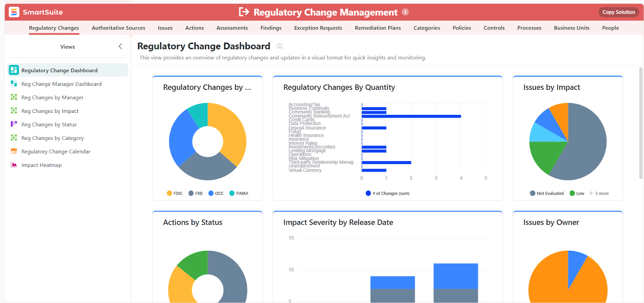Screen dimensions: 644x303
Task: Click the Third-party Relationship Management bar
Action: point(386,162)
